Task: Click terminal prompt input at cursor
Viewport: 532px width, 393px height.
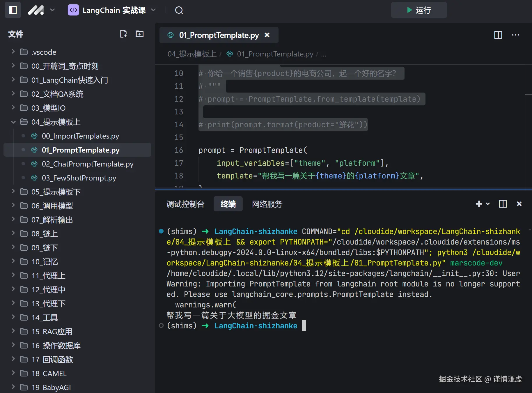Action: (x=304, y=325)
